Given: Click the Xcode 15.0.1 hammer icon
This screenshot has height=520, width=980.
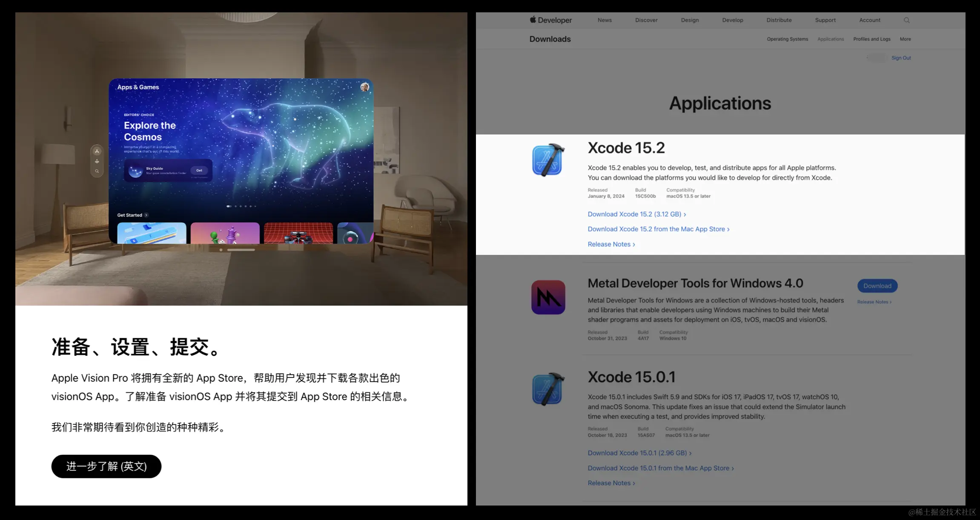Looking at the screenshot, I should pyautogui.click(x=548, y=389).
